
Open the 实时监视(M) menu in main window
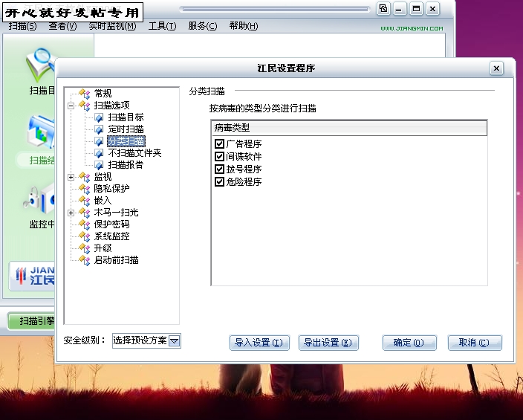pyautogui.click(x=112, y=26)
